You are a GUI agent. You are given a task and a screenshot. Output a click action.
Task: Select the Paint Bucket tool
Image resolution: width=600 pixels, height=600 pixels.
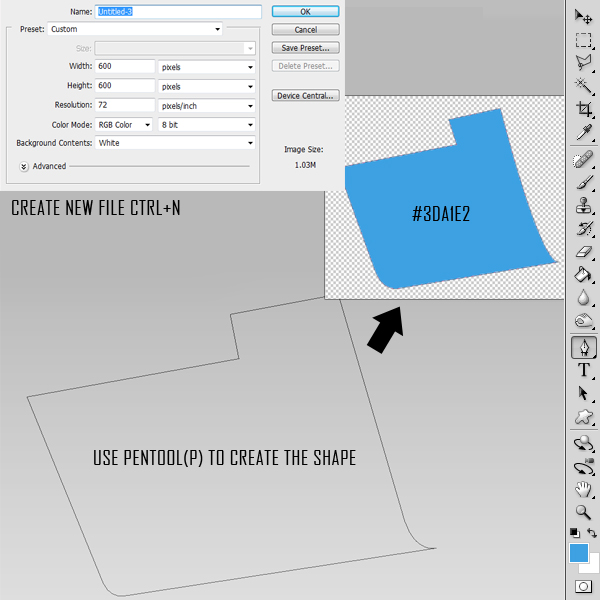pyautogui.click(x=584, y=275)
